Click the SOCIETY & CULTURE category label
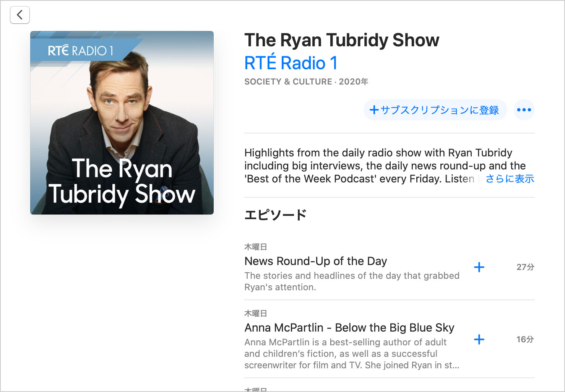Image resolution: width=565 pixels, height=392 pixels. 288,82
